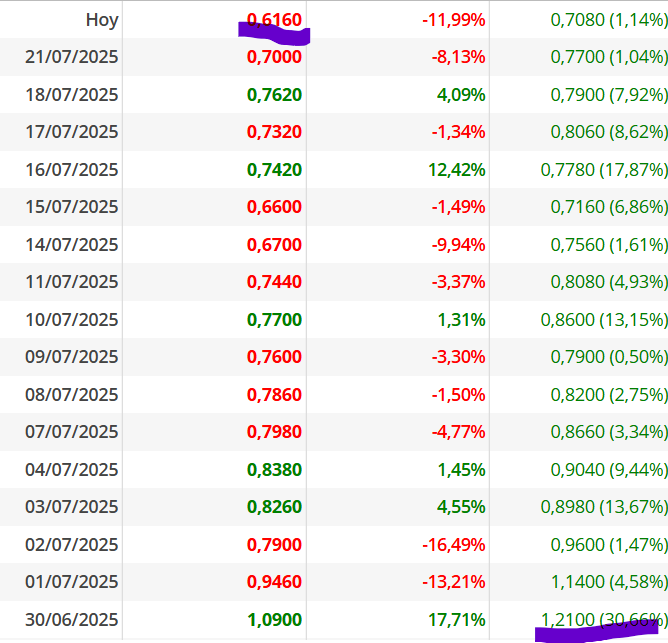Click the 0,8600 (13,15%) cell
The image size is (668, 643).
click(x=604, y=320)
